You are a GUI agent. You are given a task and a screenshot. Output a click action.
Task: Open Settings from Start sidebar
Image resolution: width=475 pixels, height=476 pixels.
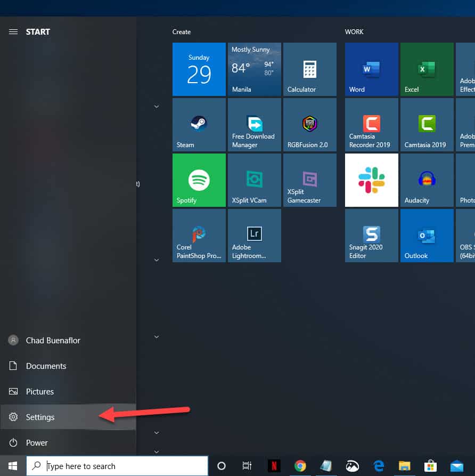pyautogui.click(x=68, y=417)
